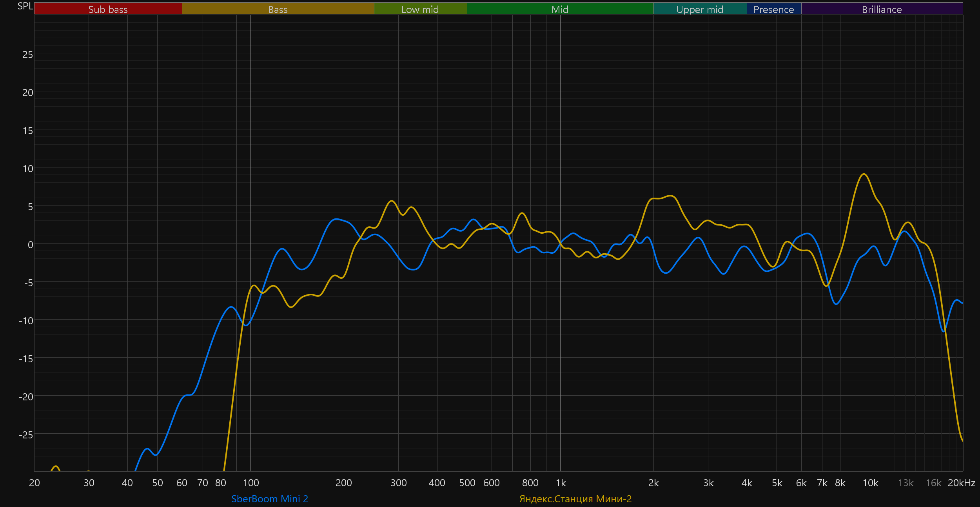Click the Bass frequency band header
The width and height of the screenshot is (980, 507).
[x=278, y=9]
